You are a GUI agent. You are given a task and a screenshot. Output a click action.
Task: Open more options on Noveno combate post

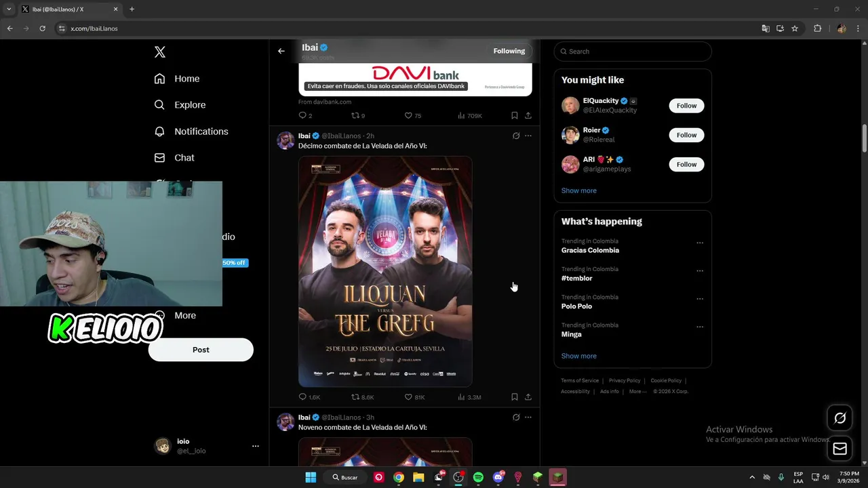click(x=528, y=418)
